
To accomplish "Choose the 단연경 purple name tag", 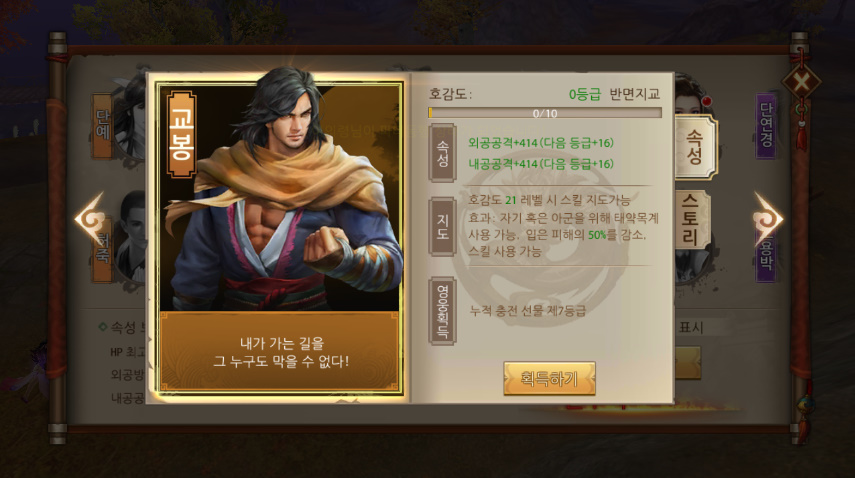I will 766,126.
